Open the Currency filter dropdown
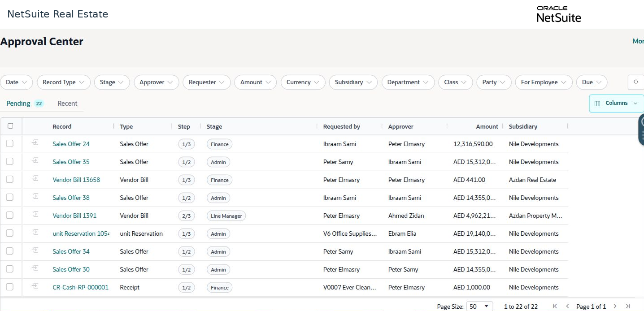The height and width of the screenshot is (311, 644). pos(303,82)
